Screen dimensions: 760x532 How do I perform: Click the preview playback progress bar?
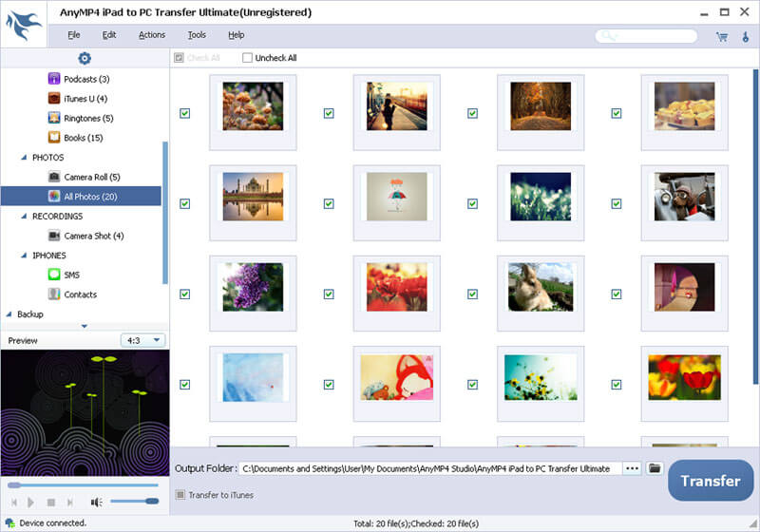tap(83, 485)
